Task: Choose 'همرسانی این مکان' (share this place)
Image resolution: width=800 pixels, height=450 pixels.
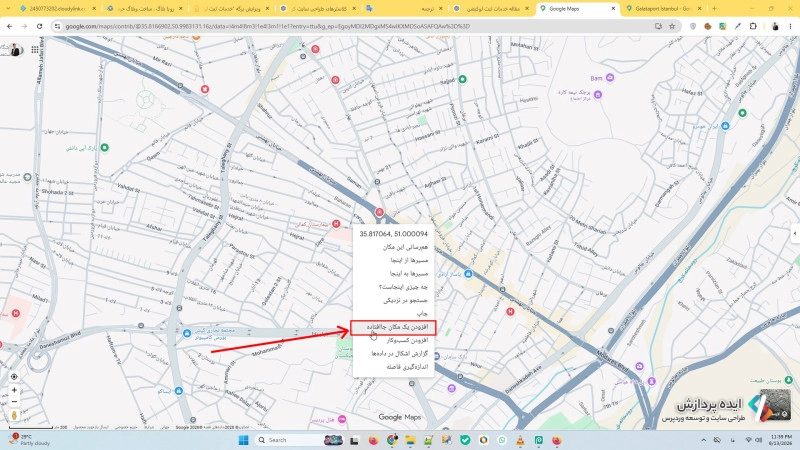Action: point(393,247)
